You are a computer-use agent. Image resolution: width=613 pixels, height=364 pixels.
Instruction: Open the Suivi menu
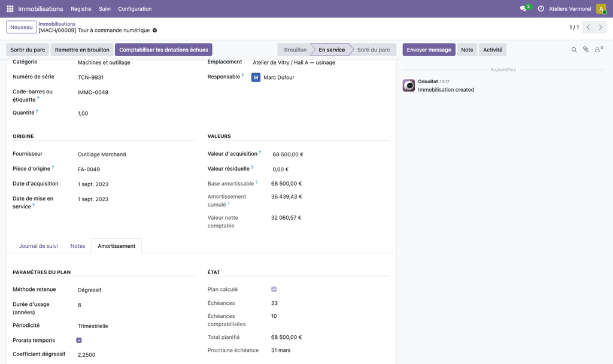(x=104, y=8)
